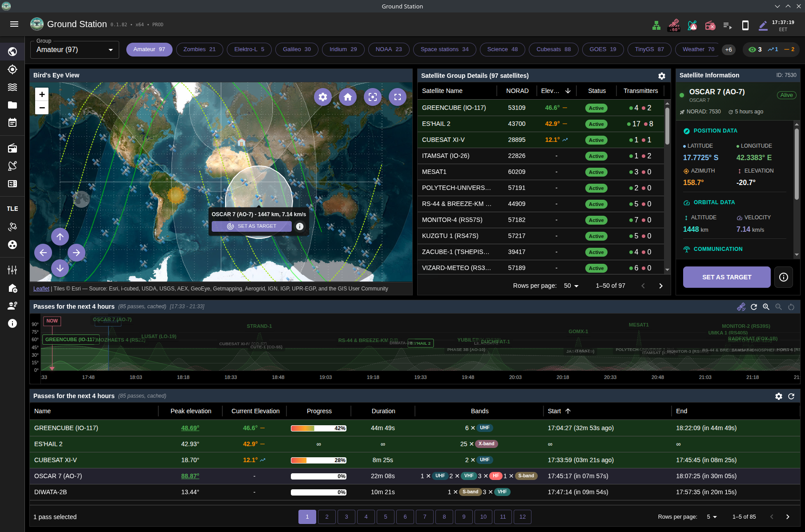Image resolution: width=805 pixels, height=532 pixels.
Task: Click the rig error icon in the top toolbar
Action: click(x=710, y=25)
